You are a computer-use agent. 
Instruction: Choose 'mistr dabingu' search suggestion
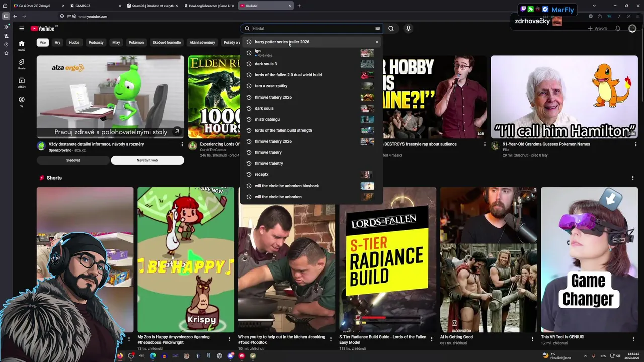[x=312, y=119]
